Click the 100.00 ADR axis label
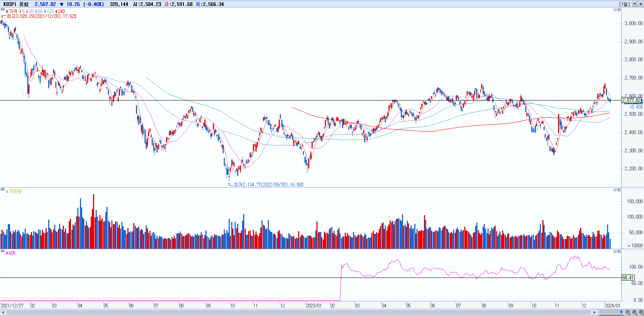The height and width of the screenshot is (316, 644). 636,267
